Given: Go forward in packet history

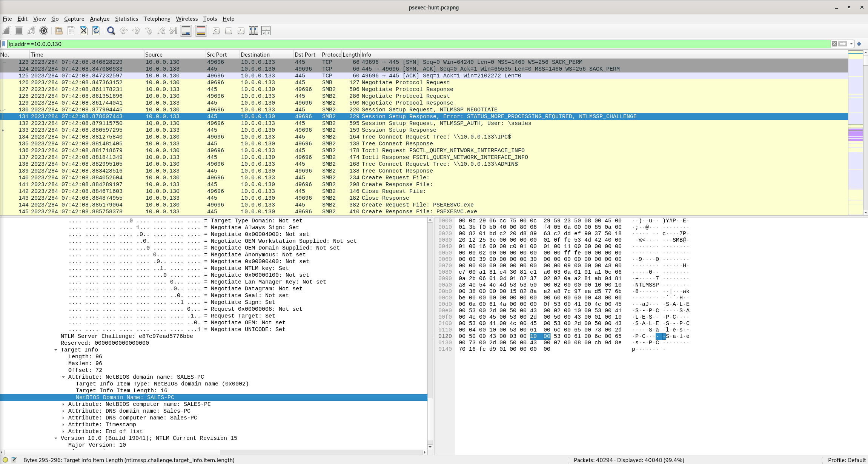Looking at the screenshot, I should (x=136, y=31).
